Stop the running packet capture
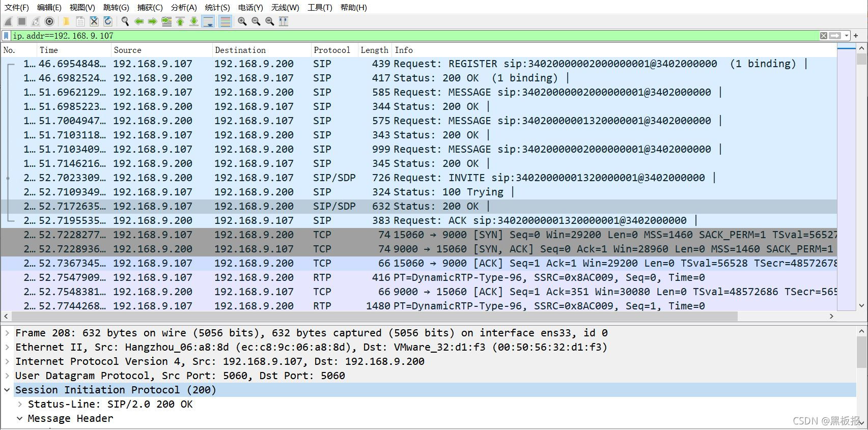868x430 pixels. tap(22, 21)
